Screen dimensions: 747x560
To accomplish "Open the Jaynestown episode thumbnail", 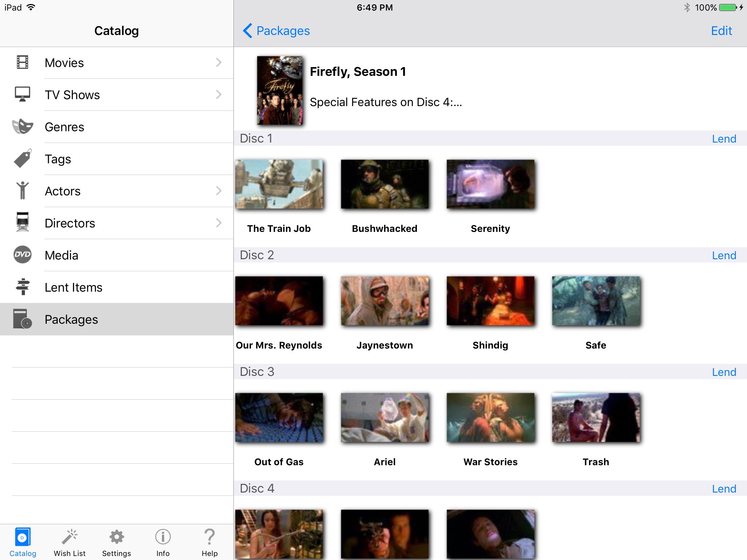I will tap(385, 301).
